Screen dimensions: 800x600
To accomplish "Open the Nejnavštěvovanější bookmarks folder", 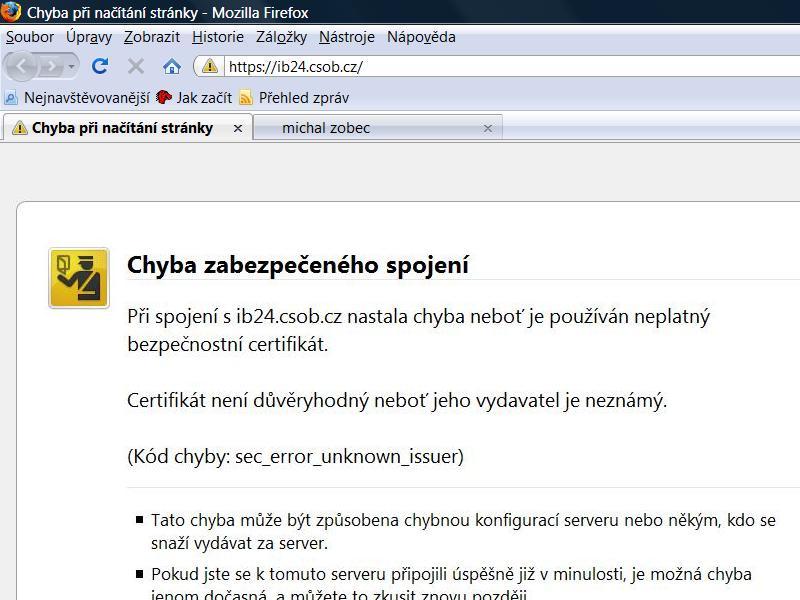I will [78, 97].
